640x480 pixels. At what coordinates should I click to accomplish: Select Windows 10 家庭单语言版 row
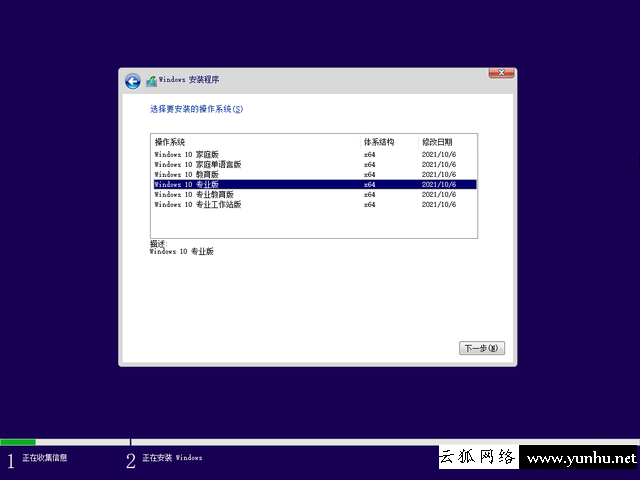pos(313,164)
